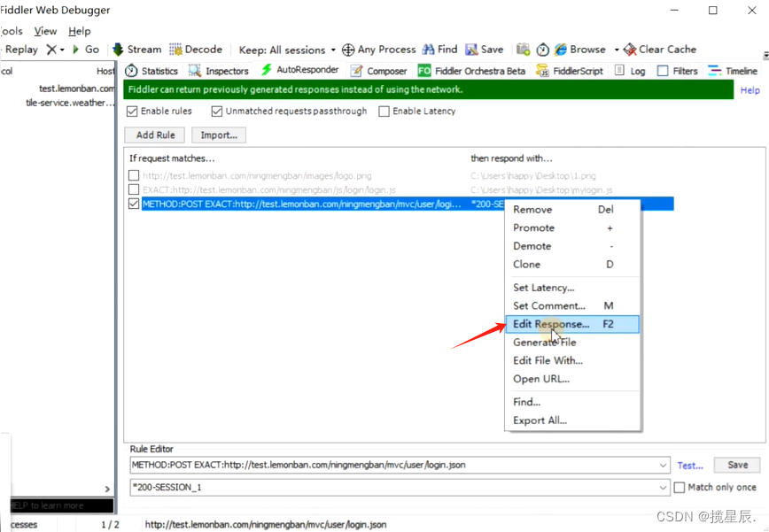Viewport: 769px width, 532px height.
Task: Choose Promote from the context menu
Action: point(572,227)
